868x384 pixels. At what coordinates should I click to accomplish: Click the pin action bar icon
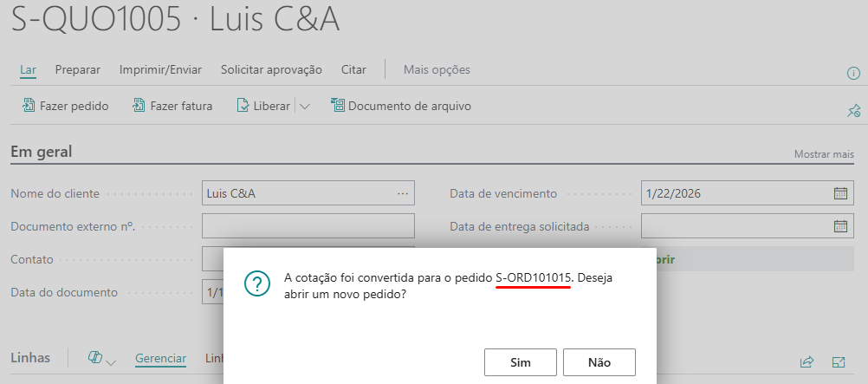852,110
